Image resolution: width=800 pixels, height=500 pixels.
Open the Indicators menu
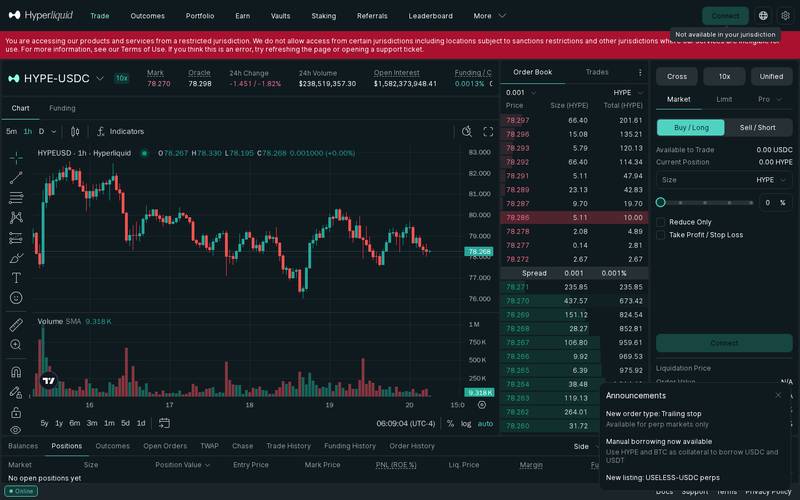click(120, 132)
